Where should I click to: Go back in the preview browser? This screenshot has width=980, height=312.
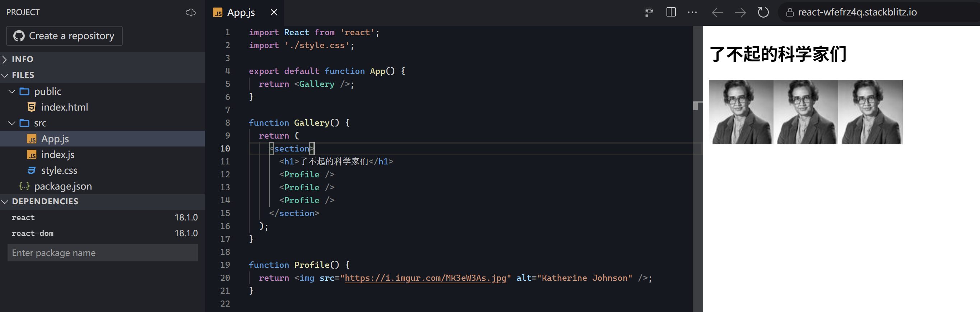(x=717, y=13)
